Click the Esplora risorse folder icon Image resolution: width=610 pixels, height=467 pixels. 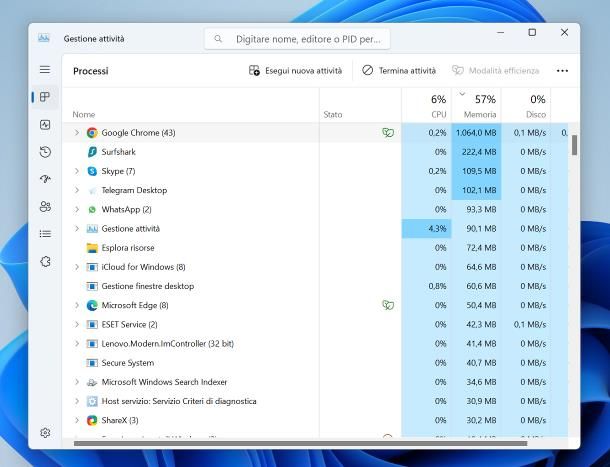point(92,248)
